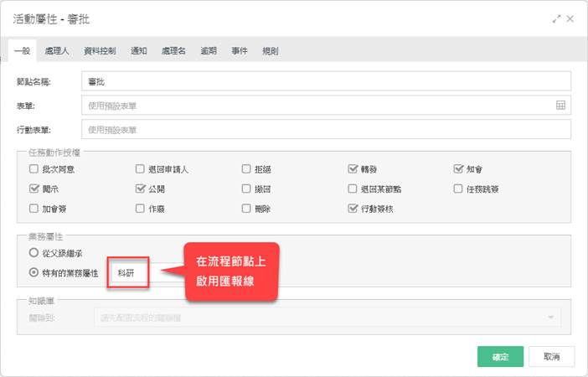Open the 科研 business attribute dropdown
This screenshot has width=588, height=377.
[128, 273]
